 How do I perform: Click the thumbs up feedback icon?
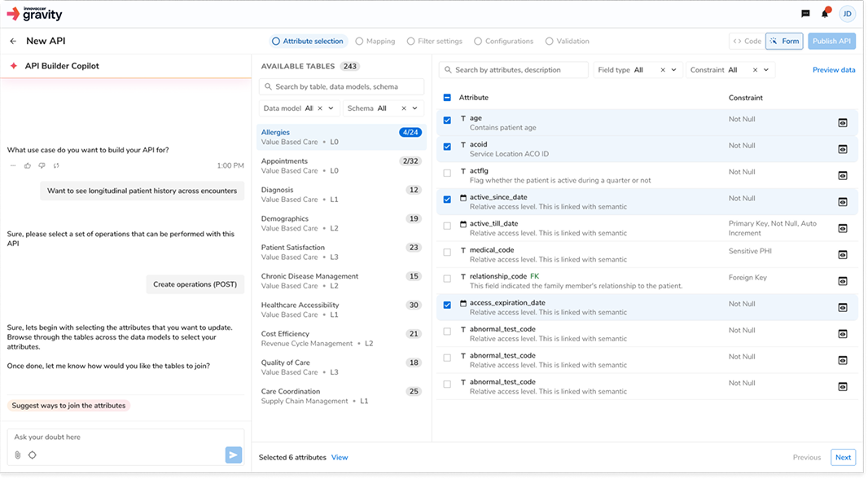[x=28, y=165]
